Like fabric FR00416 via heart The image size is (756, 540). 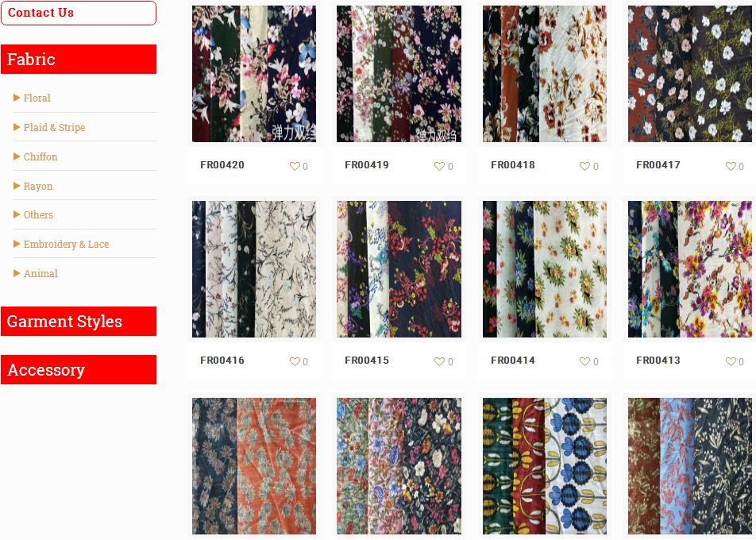tap(295, 361)
